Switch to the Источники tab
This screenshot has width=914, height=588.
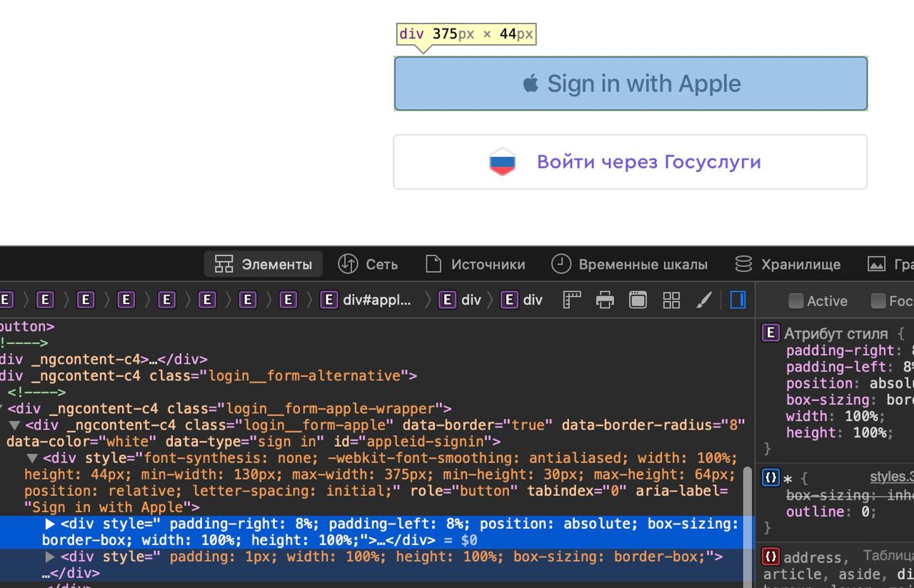coord(476,264)
